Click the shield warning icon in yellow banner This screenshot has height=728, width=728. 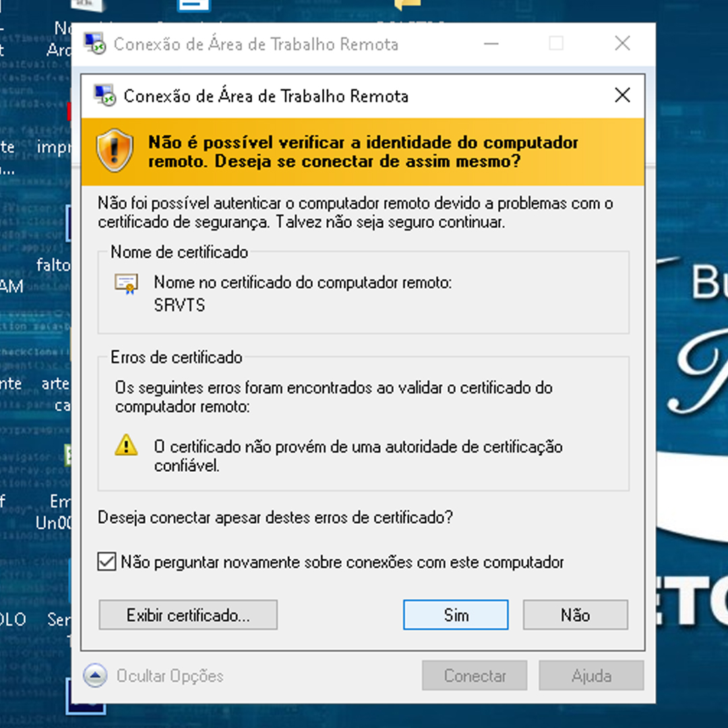click(x=115, y=150)
